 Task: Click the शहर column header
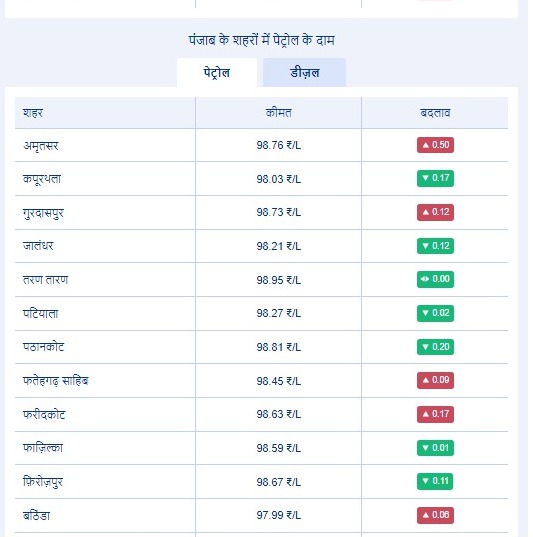click(33, 113)
